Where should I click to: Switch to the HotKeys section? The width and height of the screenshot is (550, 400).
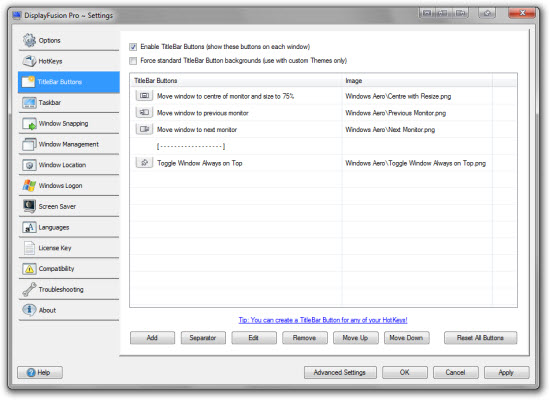click(x=69, y=61)
